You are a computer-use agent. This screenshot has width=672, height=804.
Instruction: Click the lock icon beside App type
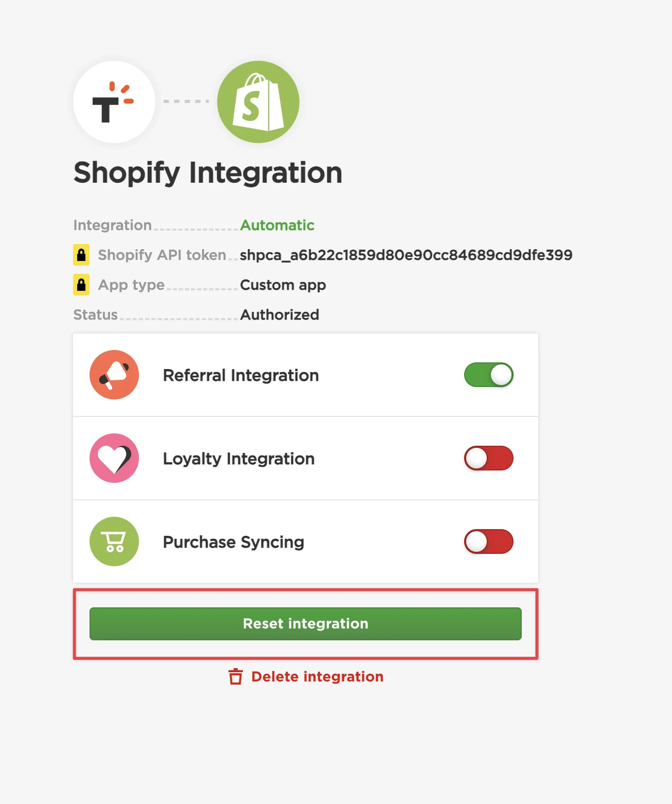81,285
